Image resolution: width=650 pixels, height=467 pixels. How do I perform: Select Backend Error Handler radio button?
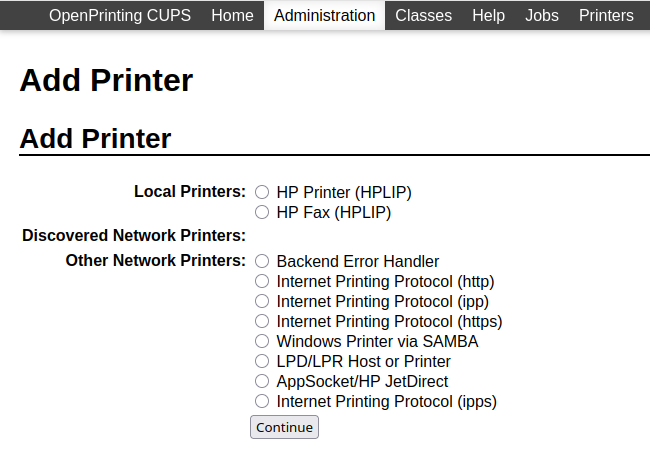(x=262, y=262)
